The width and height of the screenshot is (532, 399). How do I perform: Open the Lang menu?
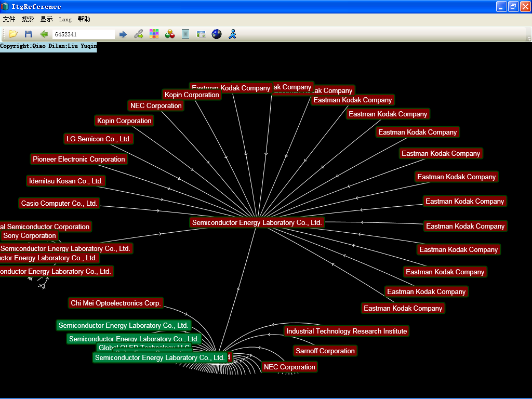tap(65, 19)
